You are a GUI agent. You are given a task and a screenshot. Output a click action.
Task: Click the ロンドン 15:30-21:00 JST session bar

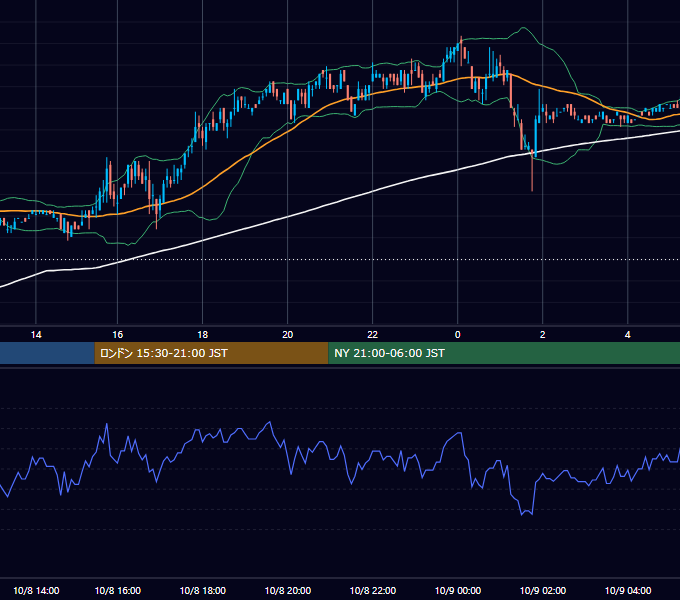(211, 353)
